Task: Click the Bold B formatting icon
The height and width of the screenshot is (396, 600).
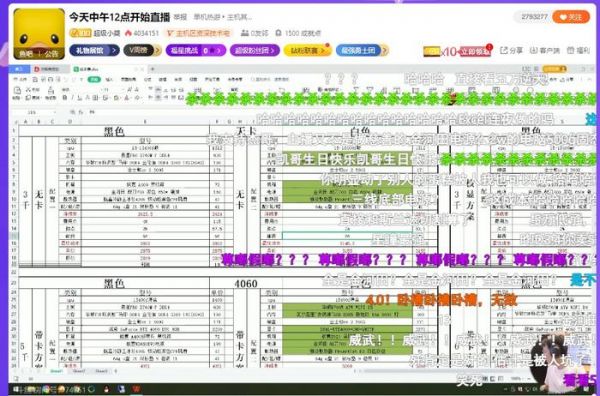Action: pos(65,98)
